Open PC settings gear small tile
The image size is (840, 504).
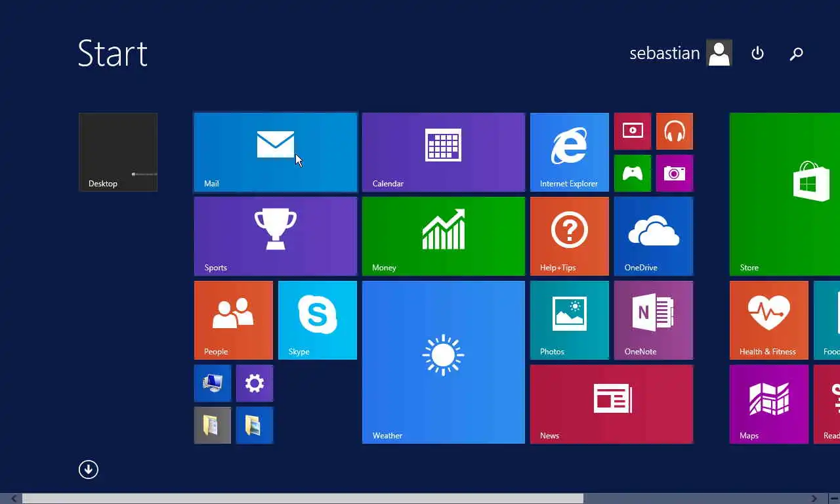tap(255, 383)
